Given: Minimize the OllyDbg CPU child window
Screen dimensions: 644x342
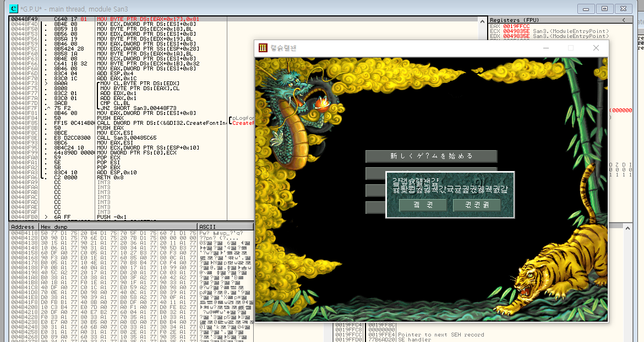Looking at the screenshot, I should click(586, 9).
